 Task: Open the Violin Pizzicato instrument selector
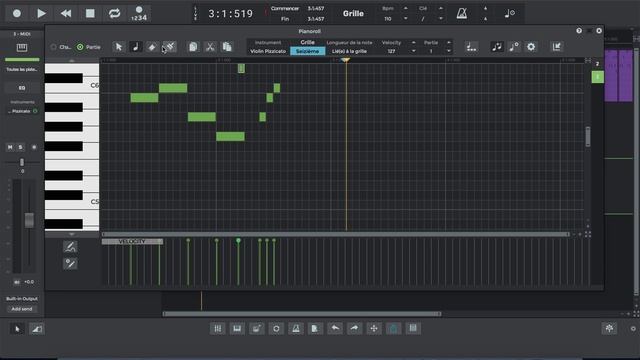pos(268,51)
